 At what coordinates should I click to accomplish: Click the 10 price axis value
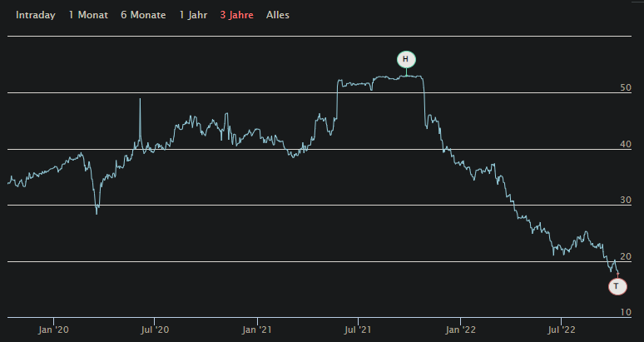(x=626, y=312)
